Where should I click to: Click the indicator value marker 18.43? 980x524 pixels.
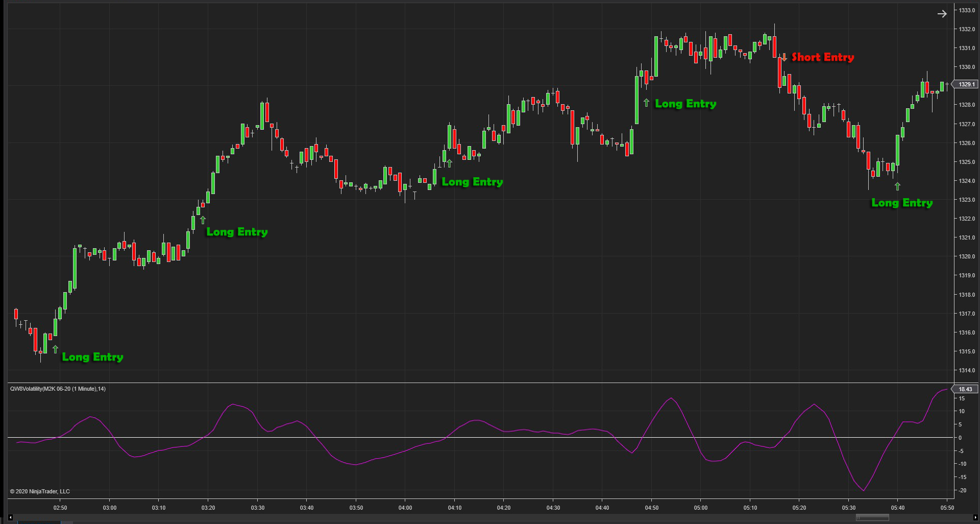pos(965,389)
